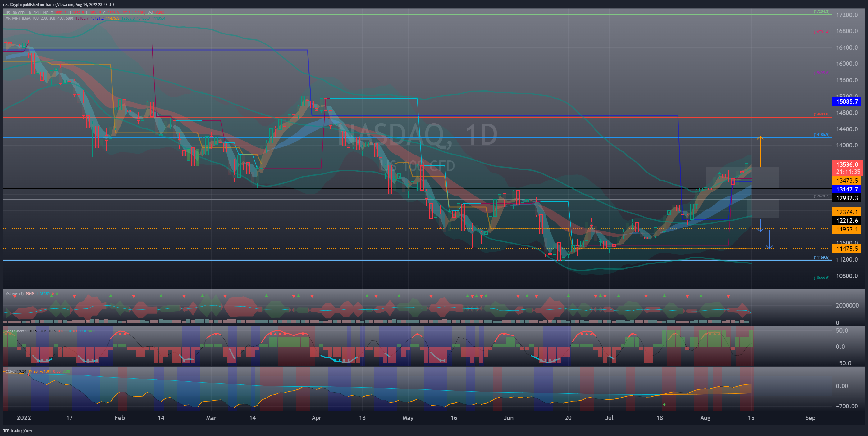
Task: Click the 14000.0 price axis value
Action: [x=847, y=146]
